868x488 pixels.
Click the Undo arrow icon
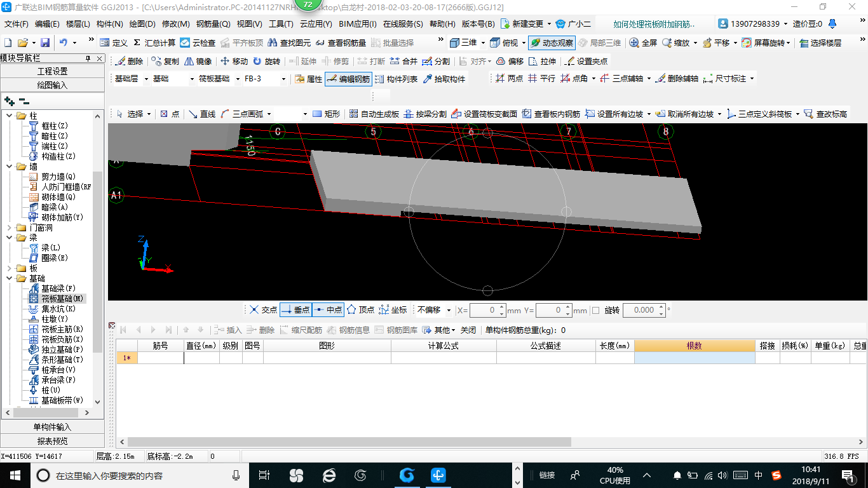(64, 43)
